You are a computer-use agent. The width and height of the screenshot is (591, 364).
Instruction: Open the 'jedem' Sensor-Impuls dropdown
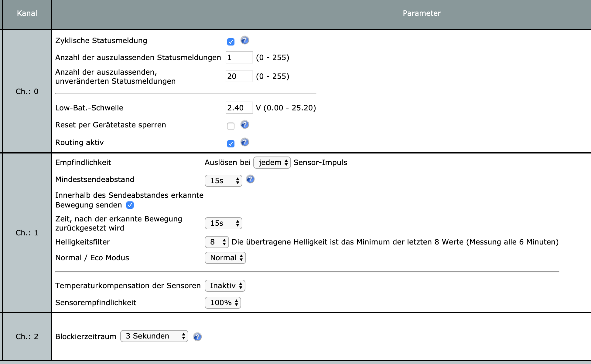[x=272, y=163]
